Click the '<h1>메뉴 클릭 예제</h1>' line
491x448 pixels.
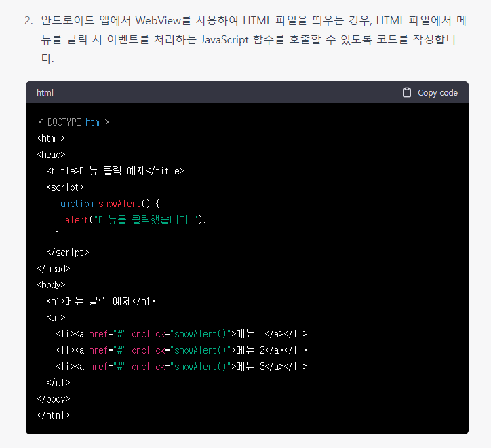[101, 301]
